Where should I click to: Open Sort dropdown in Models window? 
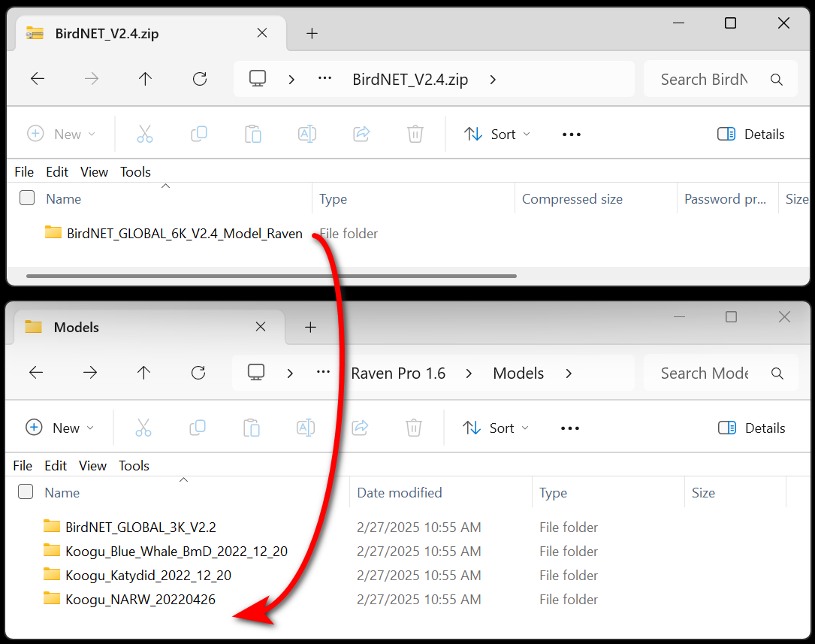coord(495,428)
